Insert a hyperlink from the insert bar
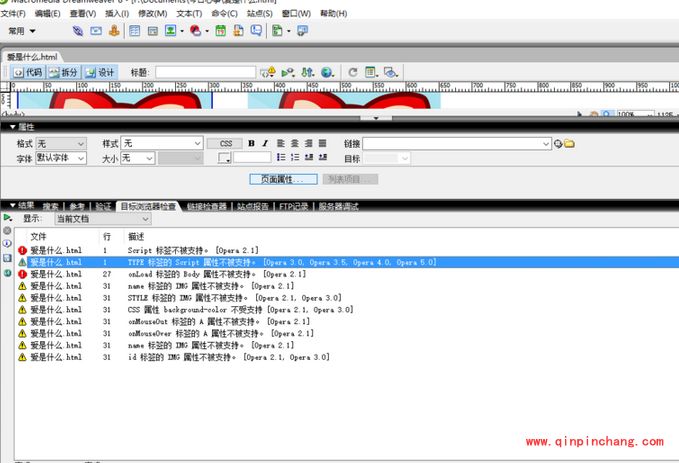This screenshot has height=463, width=679. click(x=78, y=31)
